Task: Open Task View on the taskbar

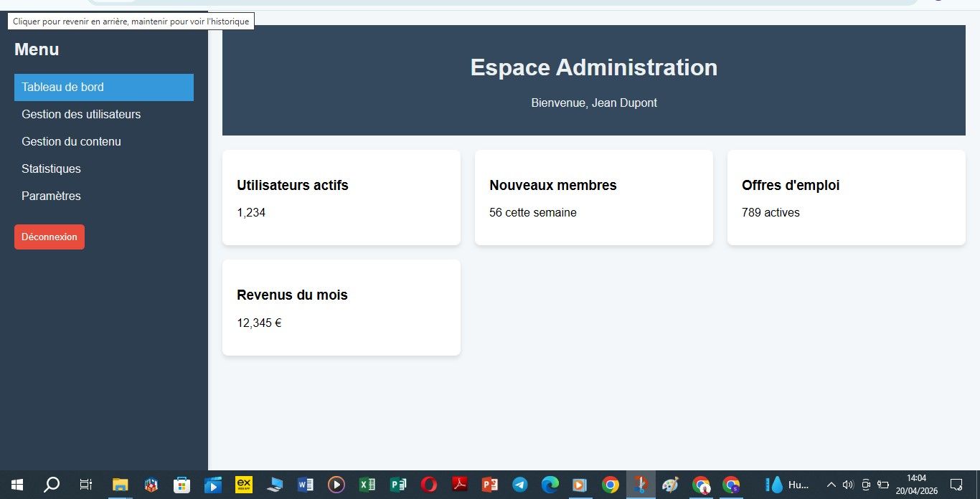Action: click(x=85, y=485)
